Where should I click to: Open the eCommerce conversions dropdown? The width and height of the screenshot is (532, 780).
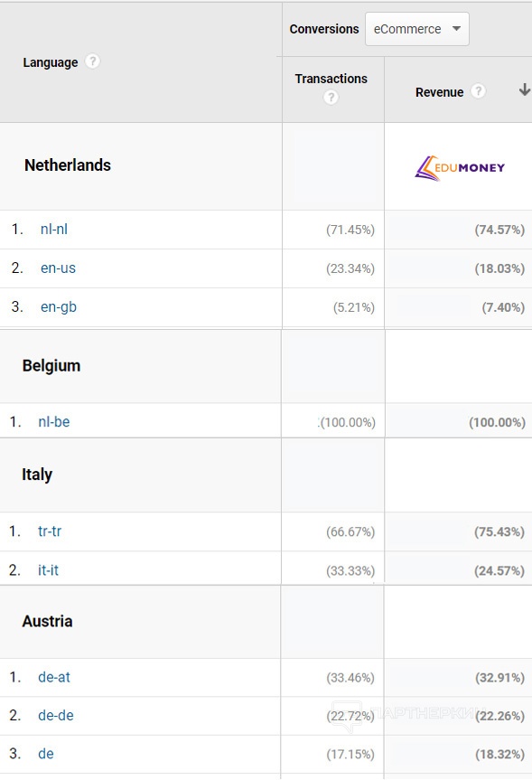[x=416, y=29]
